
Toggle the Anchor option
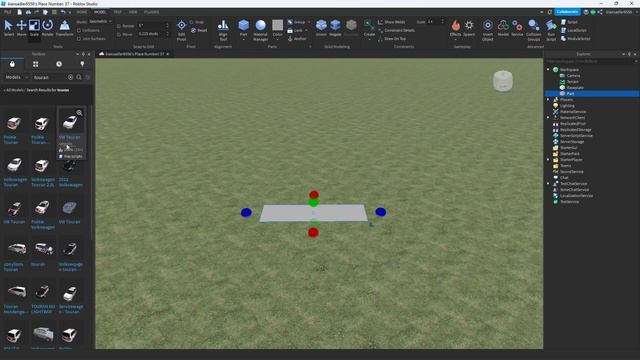[x=297, y=39]
